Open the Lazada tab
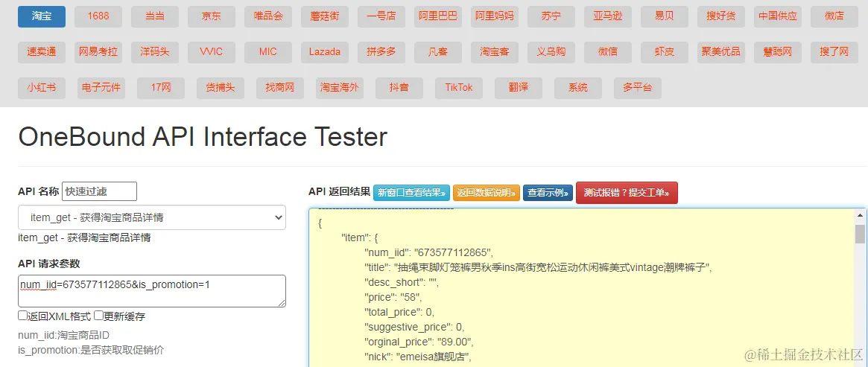Viewport: 868px width, 367px height. tap(324, 52)
